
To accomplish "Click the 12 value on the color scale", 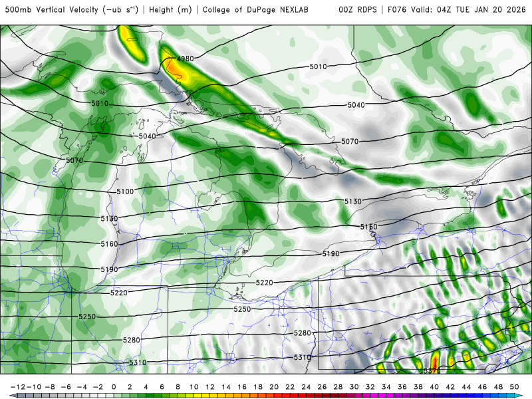I will (210, 387).
